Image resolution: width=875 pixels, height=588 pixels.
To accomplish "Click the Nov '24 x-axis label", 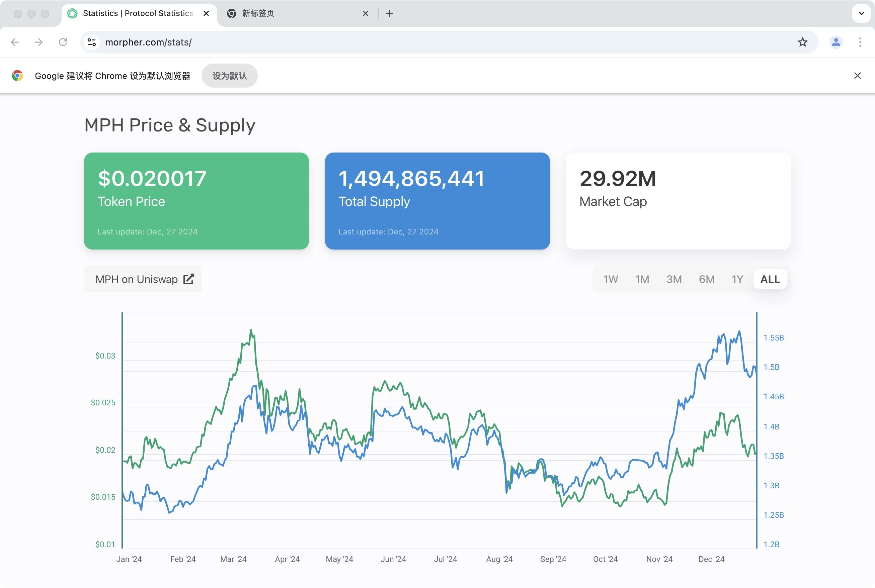I will pos(659,559).
